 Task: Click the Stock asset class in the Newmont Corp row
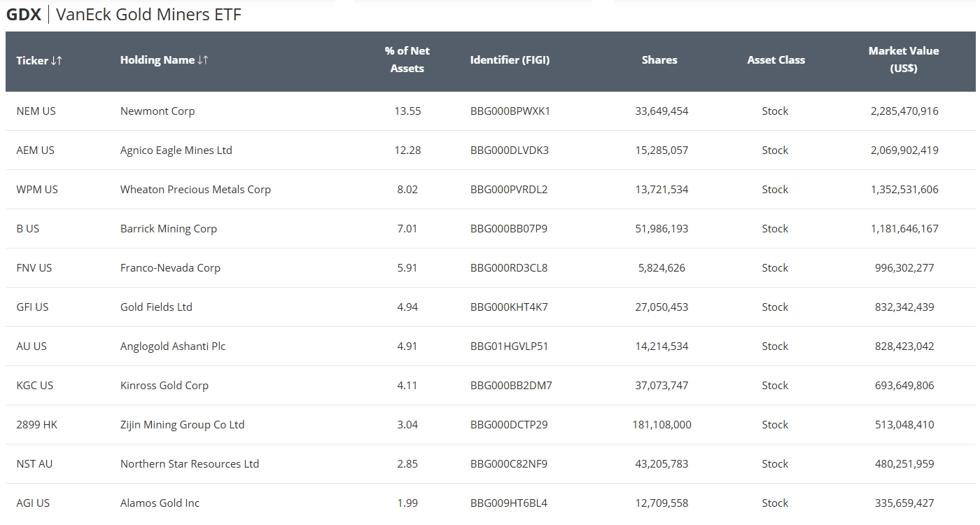[775, 111]
